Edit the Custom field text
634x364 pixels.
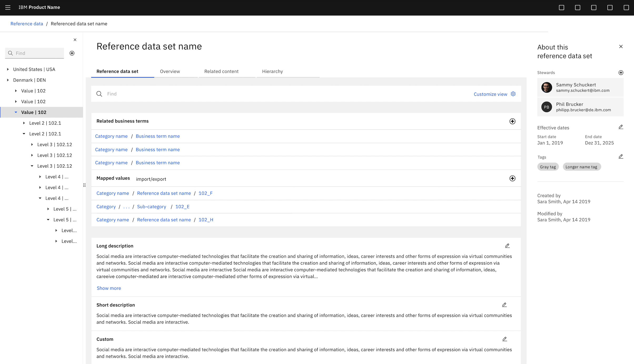(x=504, y=339)
